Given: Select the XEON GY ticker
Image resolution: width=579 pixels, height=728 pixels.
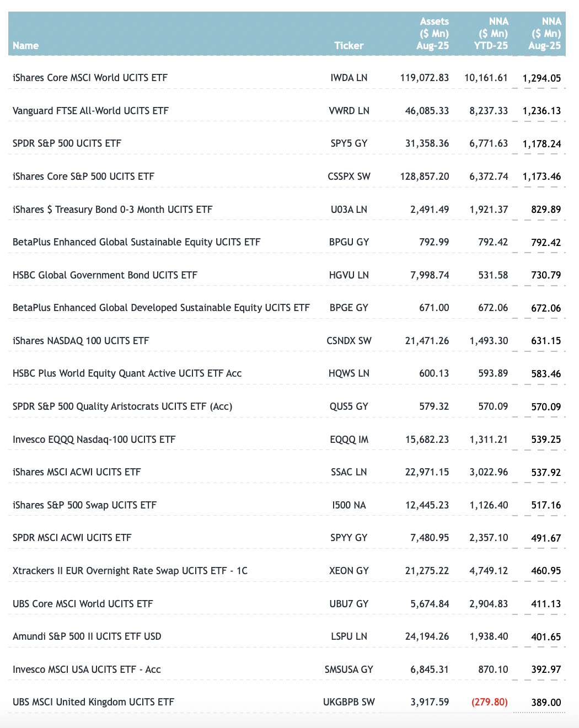Looking at the screenshot, I should (x=349, y=571).
